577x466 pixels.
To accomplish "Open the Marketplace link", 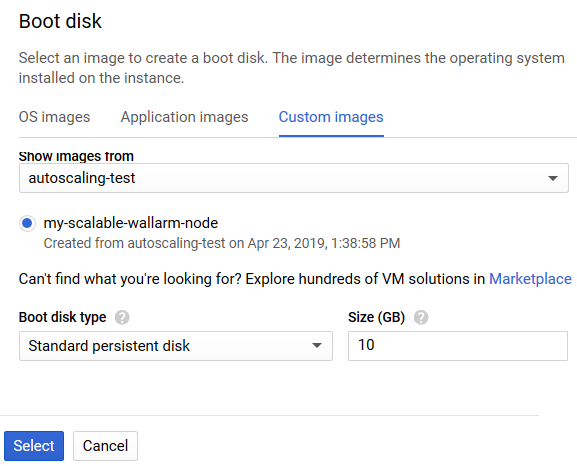I will 530,279.
